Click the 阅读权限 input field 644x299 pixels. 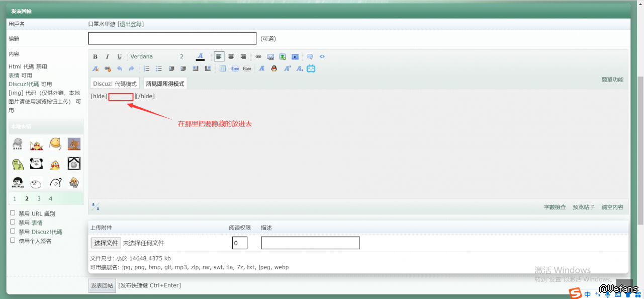pyautogui.click(x=240, y=243)
